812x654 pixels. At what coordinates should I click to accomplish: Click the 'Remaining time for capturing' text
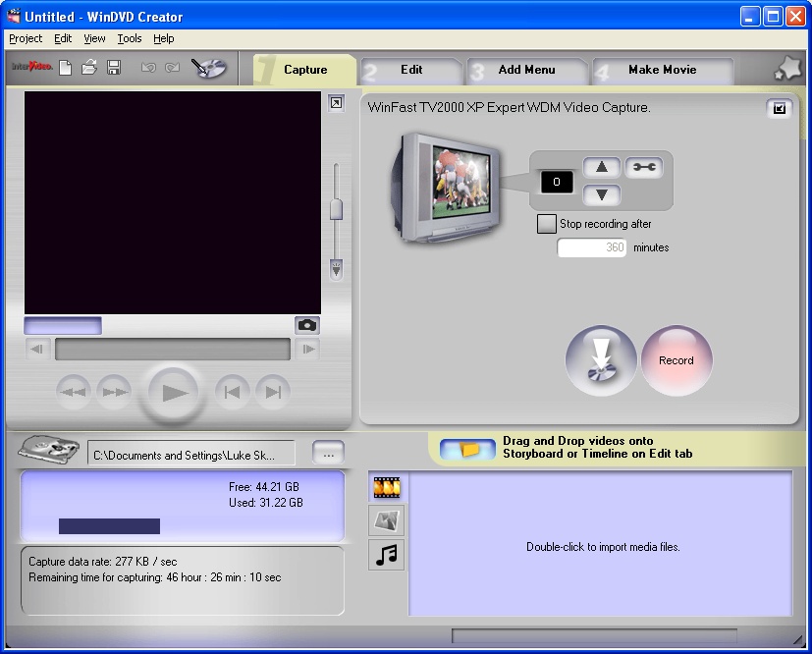pos(155,576)
